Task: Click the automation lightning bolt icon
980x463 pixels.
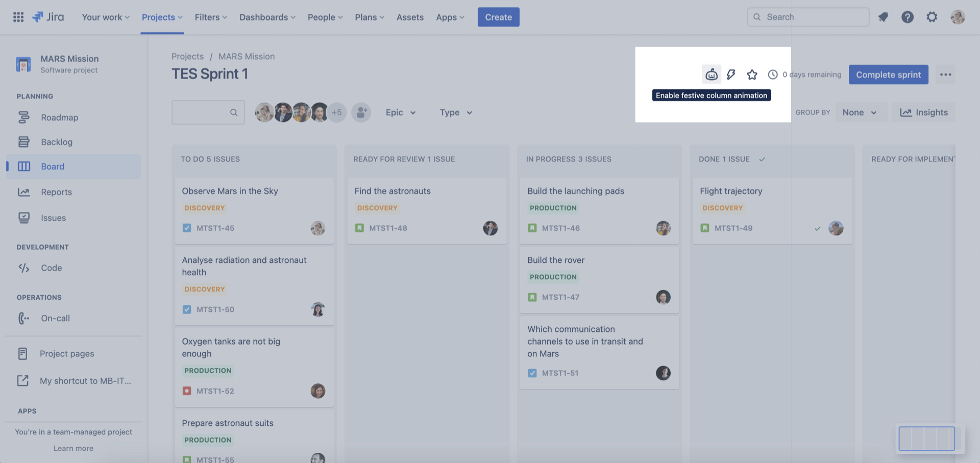Action: click(x=731, y=75)
